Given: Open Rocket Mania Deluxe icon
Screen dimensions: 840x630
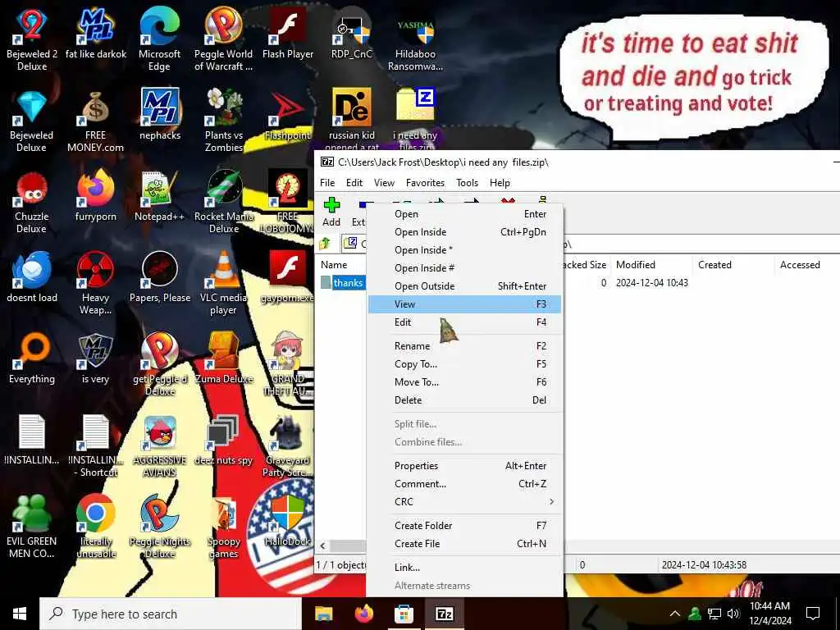Looking at the screenshot, I should (x=223, y=202).
